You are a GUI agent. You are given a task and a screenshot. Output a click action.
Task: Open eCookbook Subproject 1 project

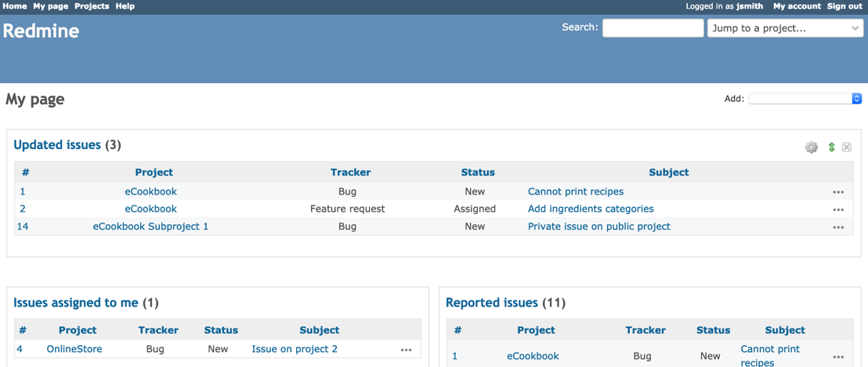coord(150,226)
